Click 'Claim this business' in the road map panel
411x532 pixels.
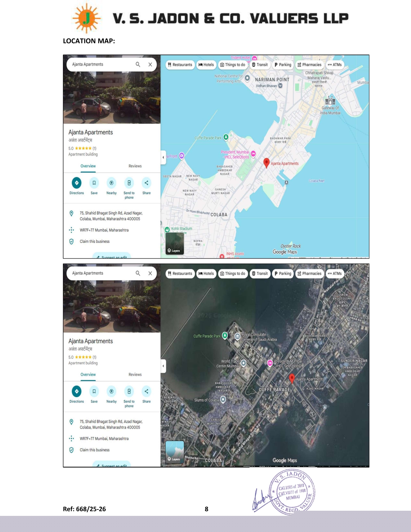[x=94, y=241]
